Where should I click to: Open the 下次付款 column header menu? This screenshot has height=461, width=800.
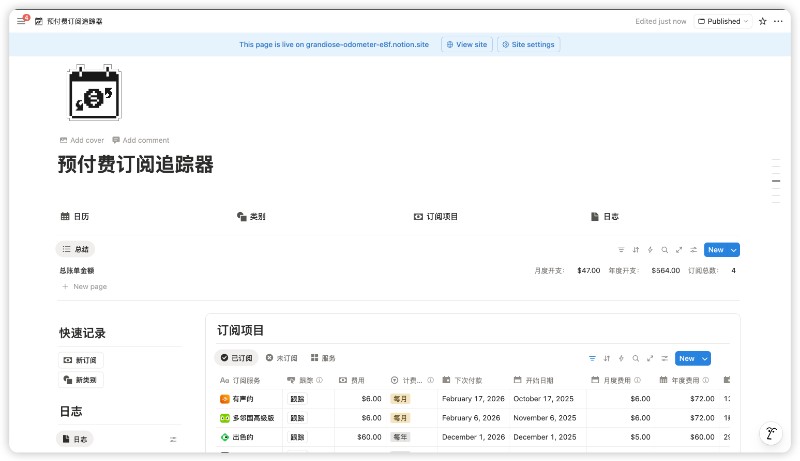click(462, 380)
